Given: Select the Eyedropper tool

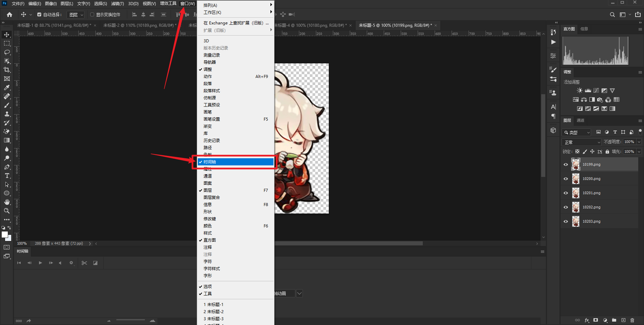Looking at the screenshot, I should tap(7, 87).
